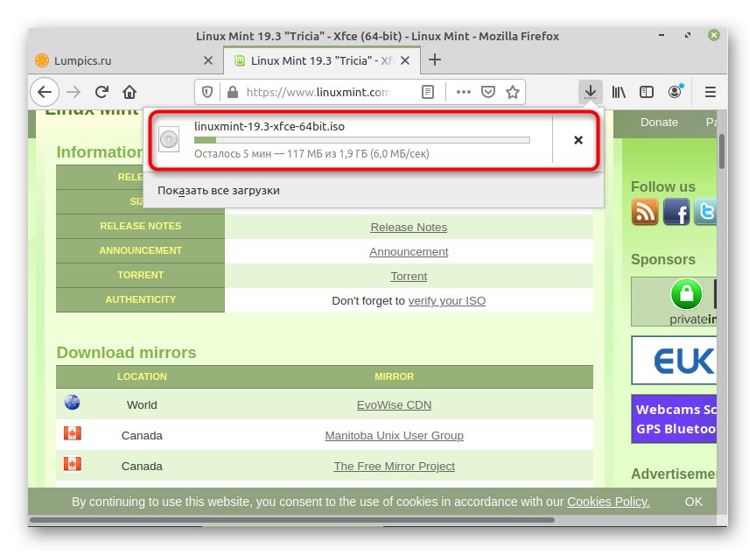This screenshot has height=555, width=756.
Task: Click the ISO file disc icon
Action: pos(169,139)
